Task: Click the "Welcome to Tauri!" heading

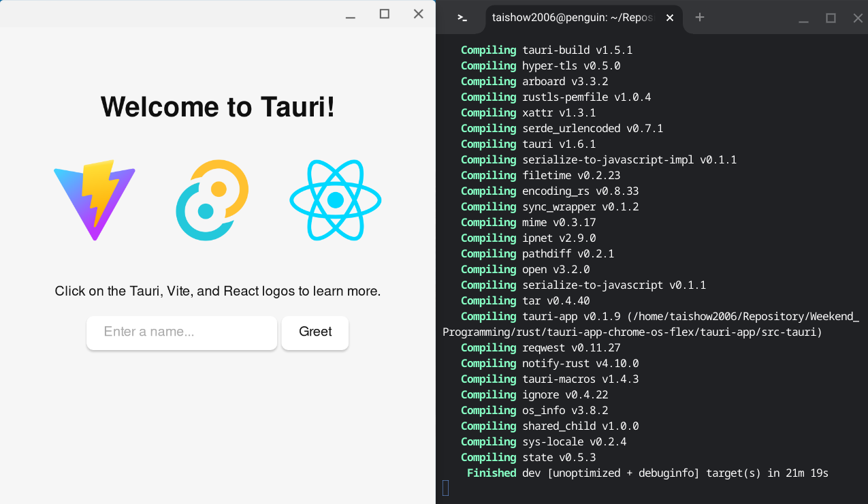Action: coord(218,107)
